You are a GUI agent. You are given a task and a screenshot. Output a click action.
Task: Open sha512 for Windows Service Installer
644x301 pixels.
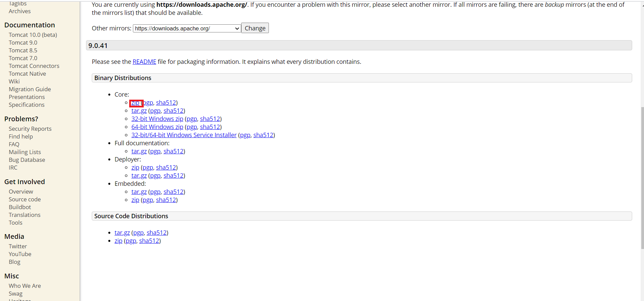click(x=263, y=135)
